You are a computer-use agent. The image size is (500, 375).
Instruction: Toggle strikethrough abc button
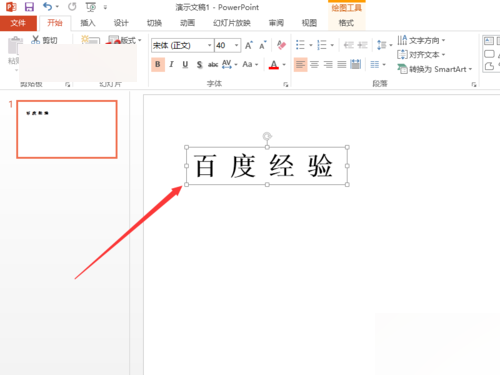tap(213, 64)
